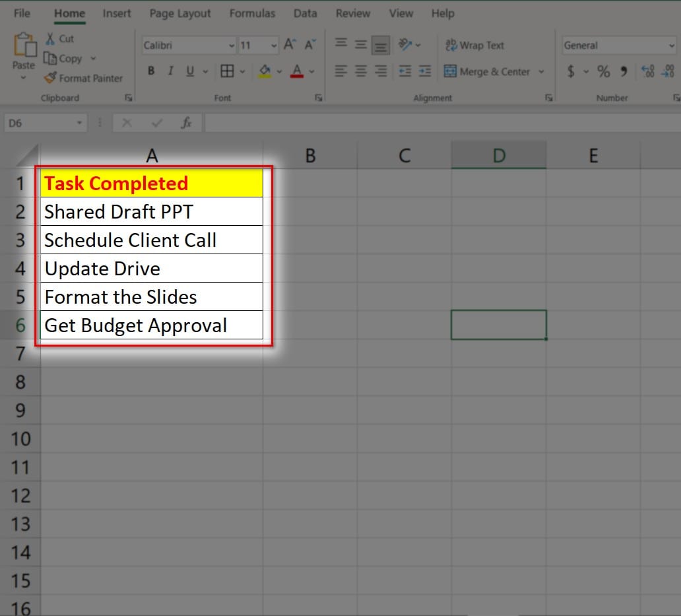The image size is (681, 616).
Task: Click the Increase Indent icon
Action: pyautogui.click(x=425, y=71)
